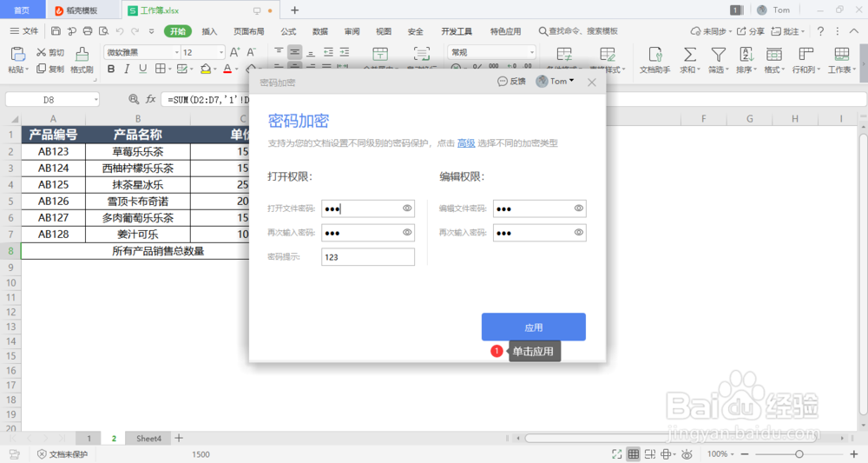Viewport: 868px width, 463px height.
Task: Click the 高级 link in encryption dialog
Action: (466, 142)
